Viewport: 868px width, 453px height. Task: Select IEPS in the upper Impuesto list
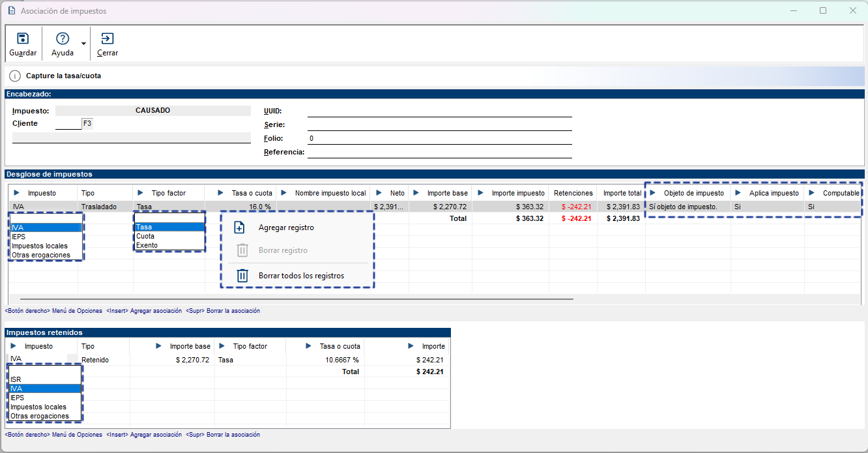coord(18,237)
